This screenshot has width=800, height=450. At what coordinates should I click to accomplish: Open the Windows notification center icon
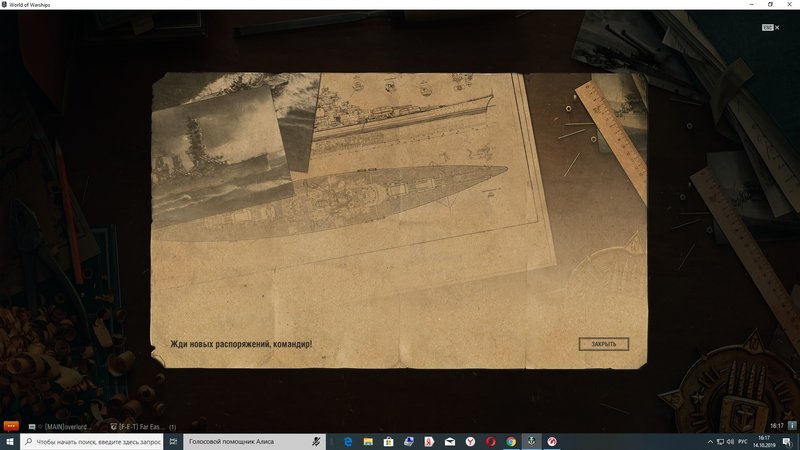pyautogui.click(x=788, y=442)
